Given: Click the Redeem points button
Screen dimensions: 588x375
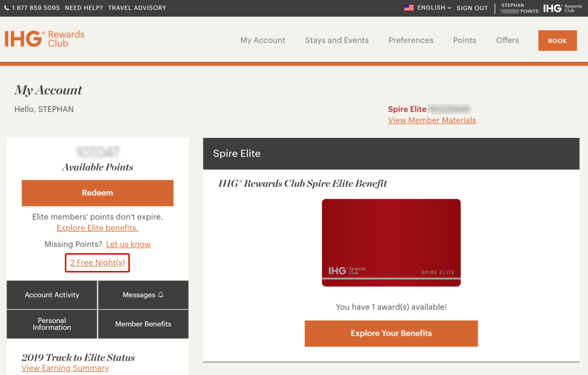Looking at the screenshot, I should pos(97,193).
